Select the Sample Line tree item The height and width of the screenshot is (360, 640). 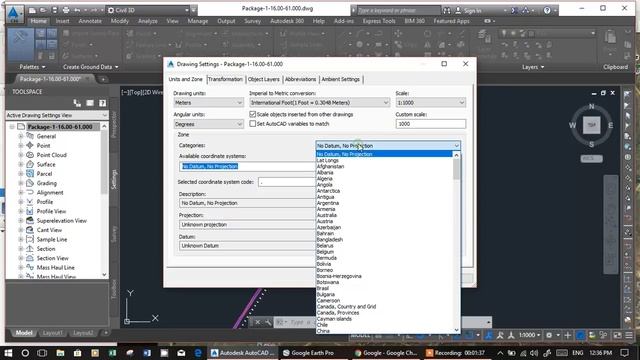tap(52, 240)
